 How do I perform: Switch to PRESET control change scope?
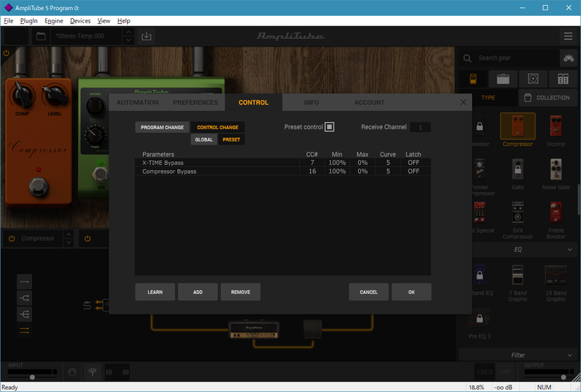pos(231,139)
